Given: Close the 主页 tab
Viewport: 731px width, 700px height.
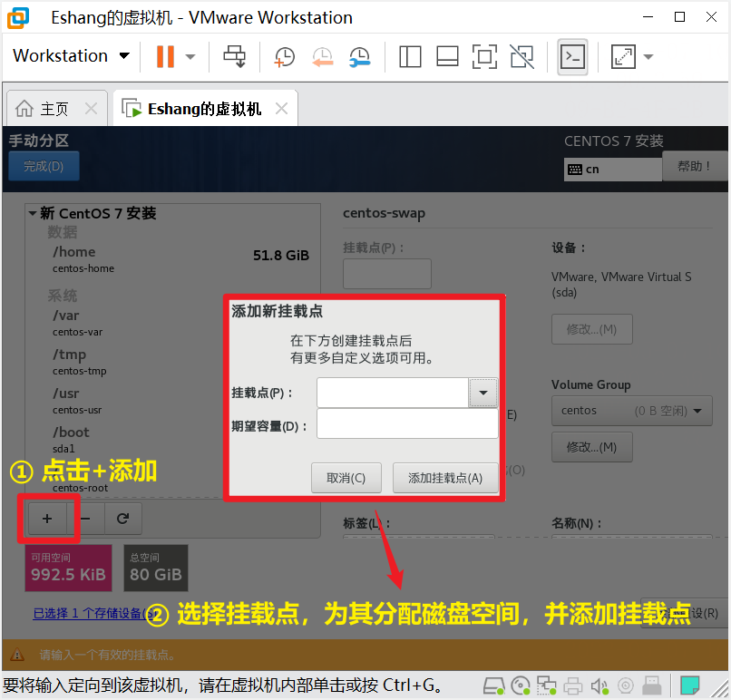Looking at the screenshot, I should pos(91,109).
